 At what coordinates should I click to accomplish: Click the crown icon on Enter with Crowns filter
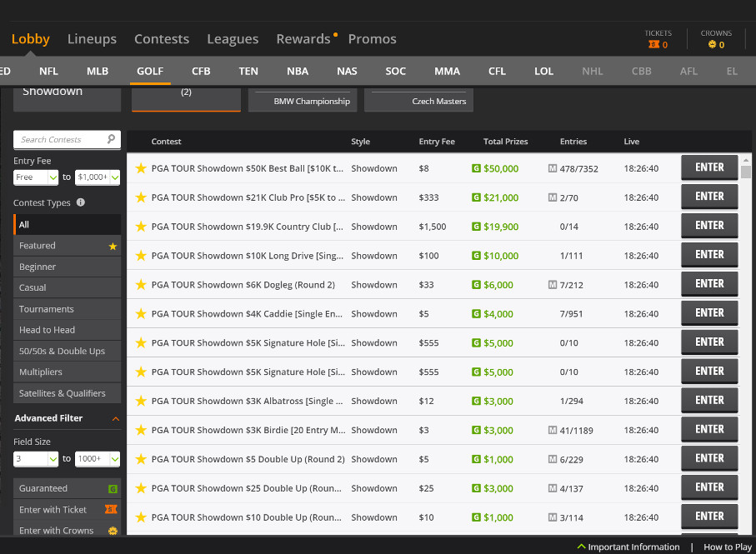pyautogui.click(x=113, y=531)
